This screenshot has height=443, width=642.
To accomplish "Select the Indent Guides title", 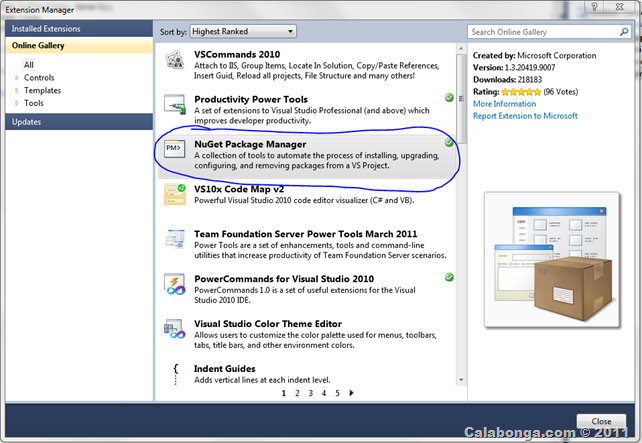I will tap(224, 368).
